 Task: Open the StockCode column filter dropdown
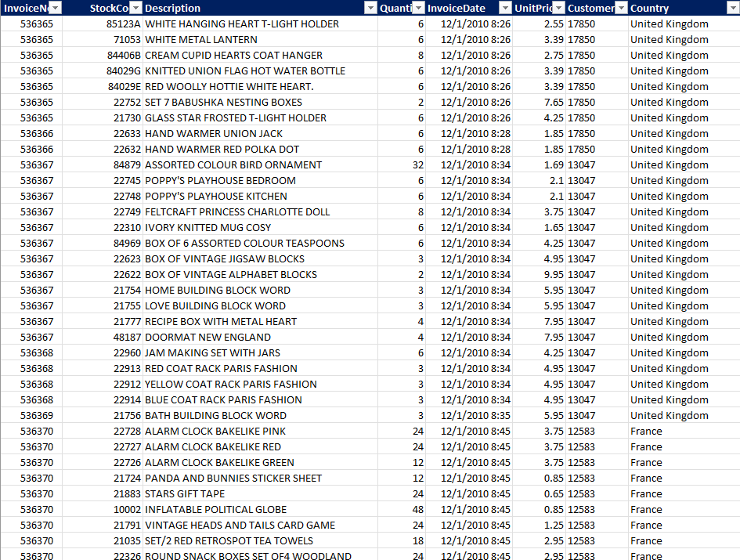[135, 8]
